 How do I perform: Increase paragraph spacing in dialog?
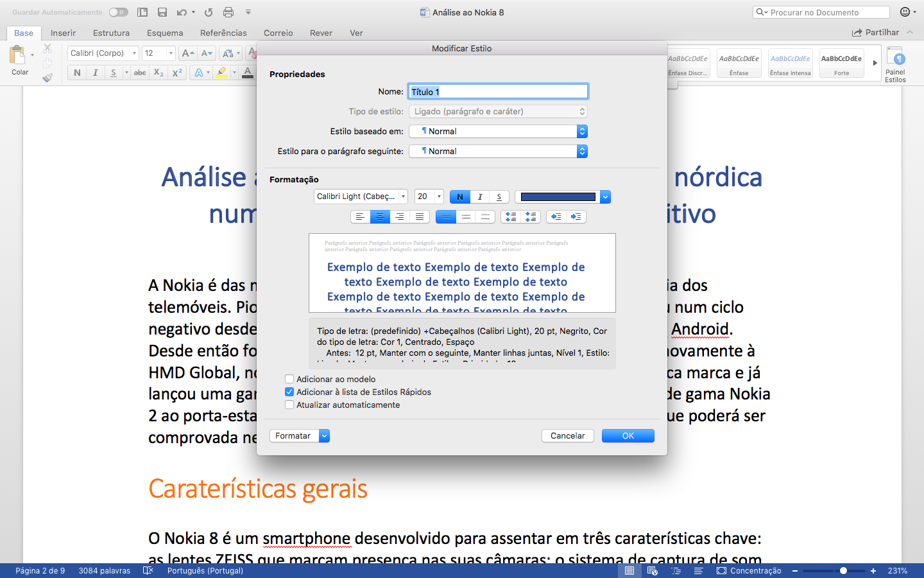point(511,216)
